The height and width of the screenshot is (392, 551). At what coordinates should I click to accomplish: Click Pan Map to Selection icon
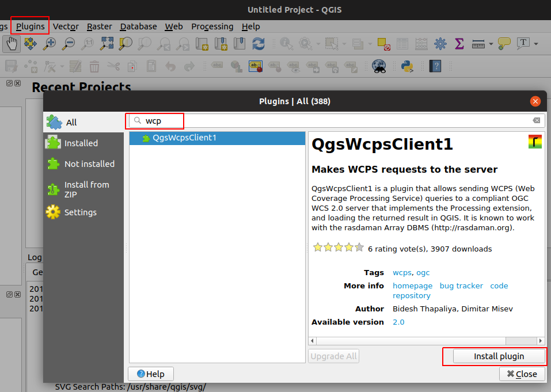31,44
